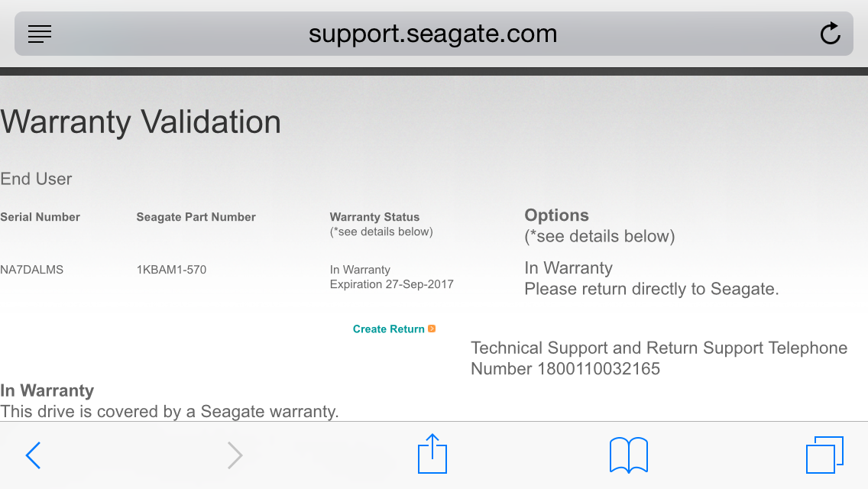Tap the support.seagate.com address field

click(432, 34)
